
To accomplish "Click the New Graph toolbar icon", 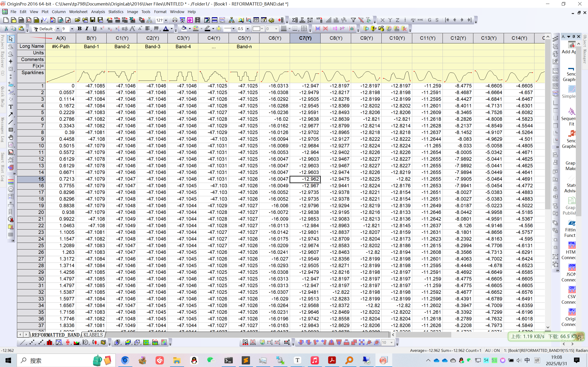I will pyautogui.click(x=29, y=20).
